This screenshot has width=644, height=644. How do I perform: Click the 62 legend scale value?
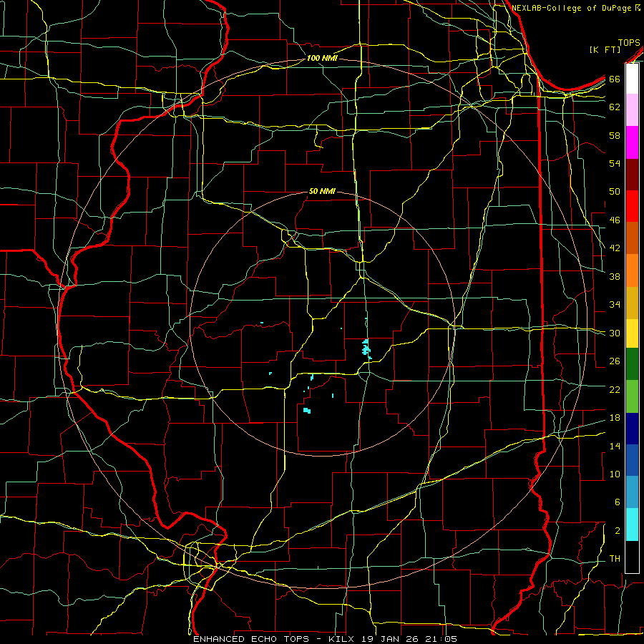point(615,107)
